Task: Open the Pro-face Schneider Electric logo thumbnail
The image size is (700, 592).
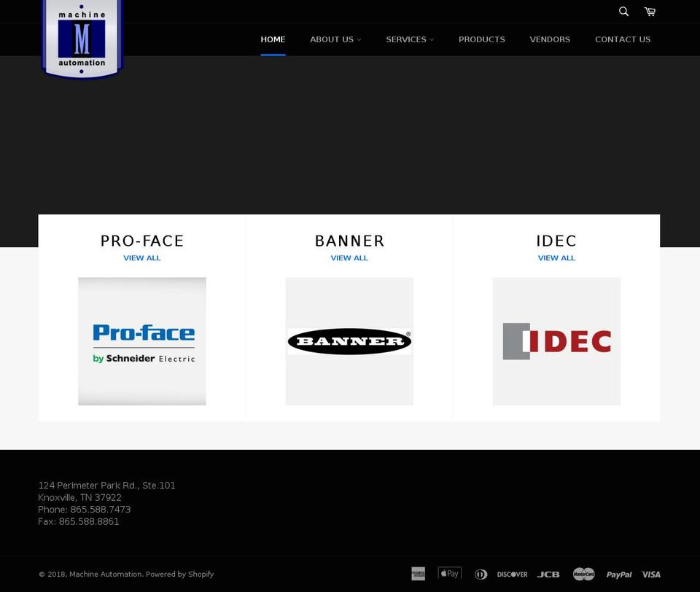Action: pos(142,341)
